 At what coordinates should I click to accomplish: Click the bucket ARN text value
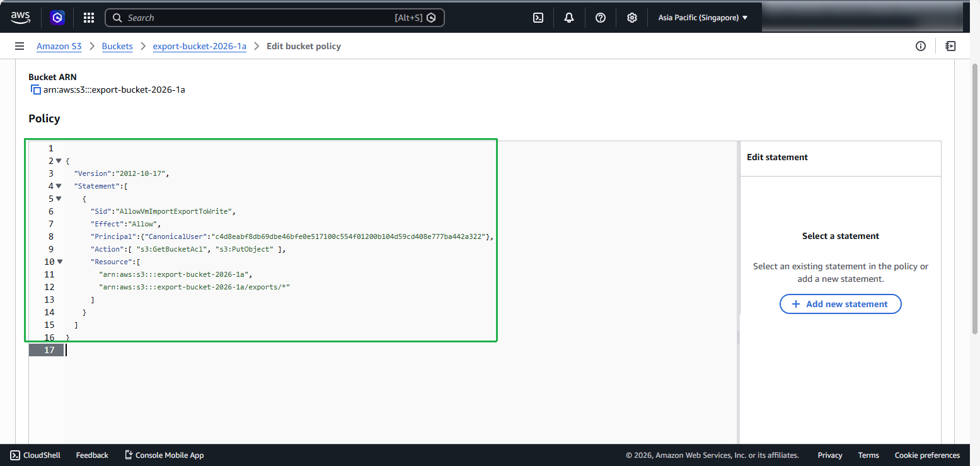114,90
